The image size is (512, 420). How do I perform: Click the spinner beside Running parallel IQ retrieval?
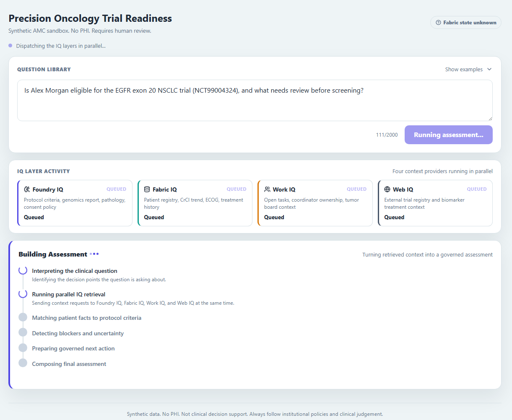[23, 294]
